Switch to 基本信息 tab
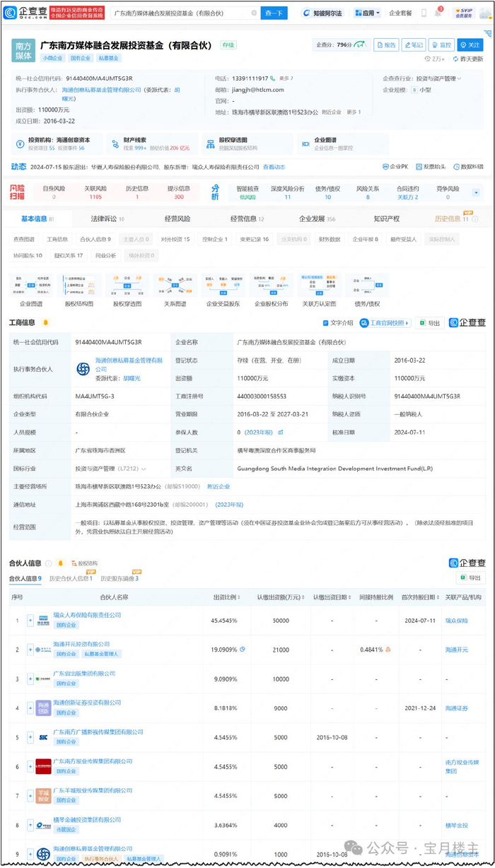Screen dimensions: 495x868 tap(37, 219)
